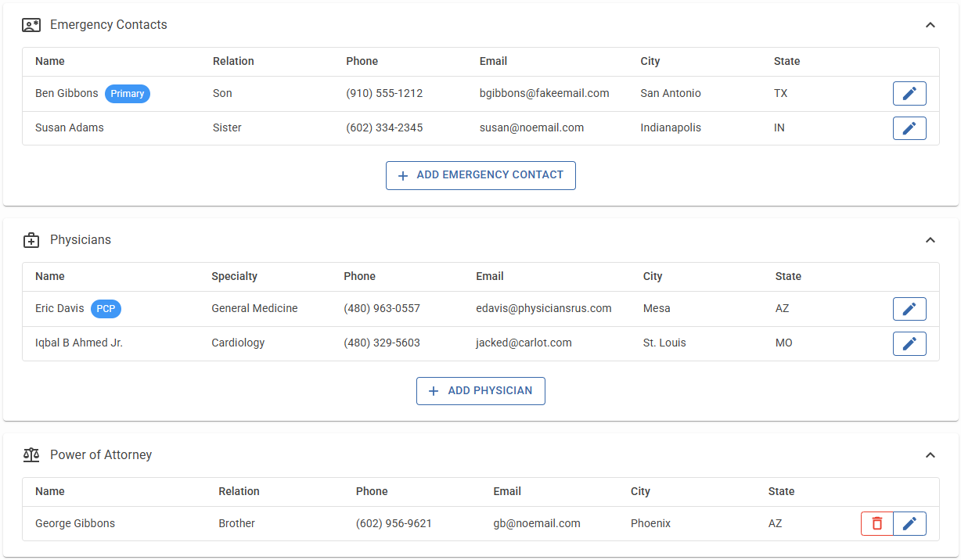Screen dimensions: 961x560
Task: Edit Susan Adams contact with pencil icon
Action: (909, 128)
